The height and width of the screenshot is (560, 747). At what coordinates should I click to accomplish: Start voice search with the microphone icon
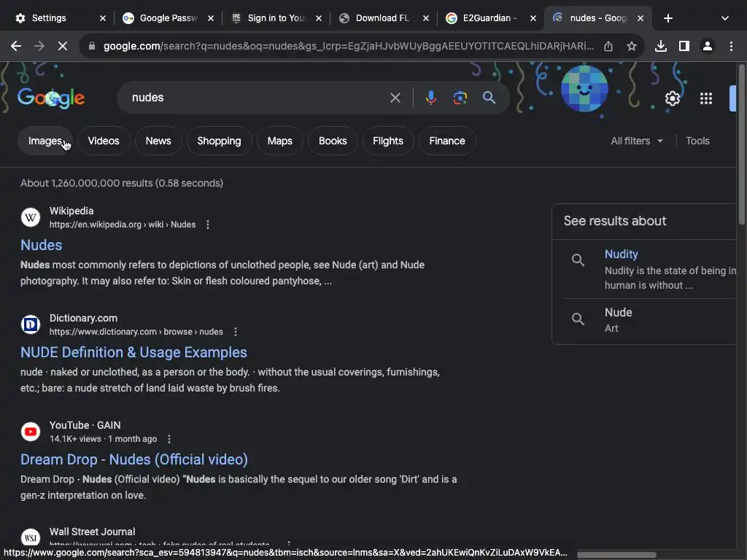coord(430,98)
